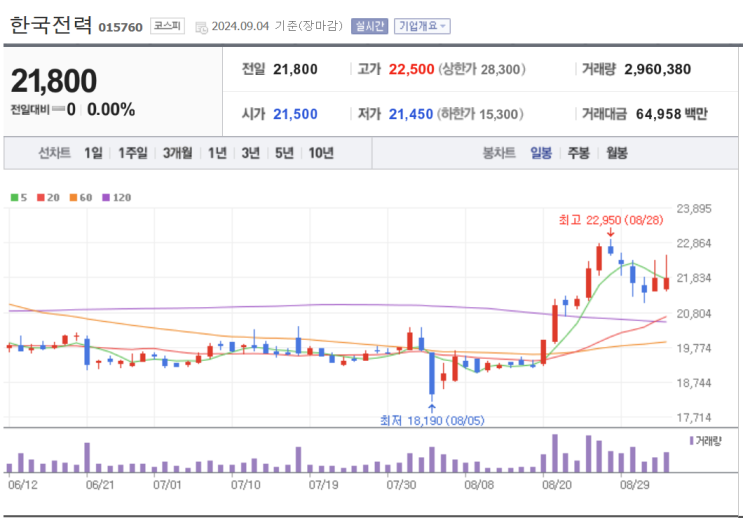The width and height of the screenshot is (743, 518).
Task: Click the green 5-day moving average legend
Action: point(17,197)
